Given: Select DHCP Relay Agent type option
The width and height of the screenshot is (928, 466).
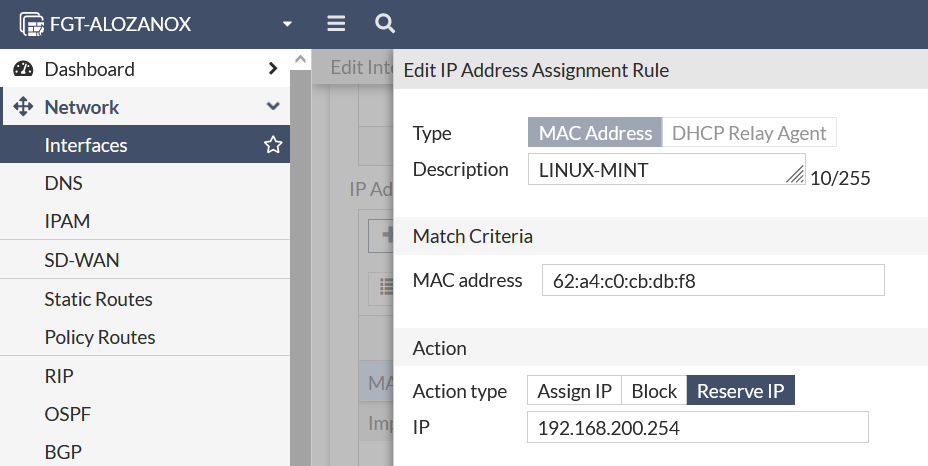Looking at the screenshot, I should click(749, 133).
